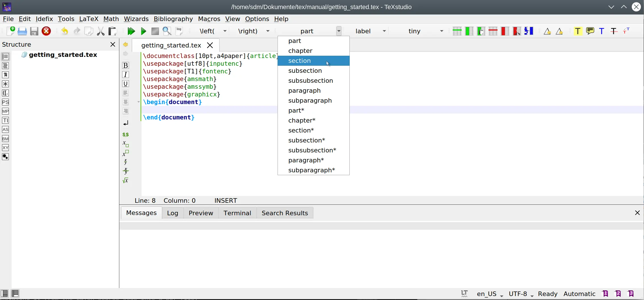The width and height of the screenshot is (644, 300).
Task: Toggle the side panel button in status bar
Action: (5, 293)
